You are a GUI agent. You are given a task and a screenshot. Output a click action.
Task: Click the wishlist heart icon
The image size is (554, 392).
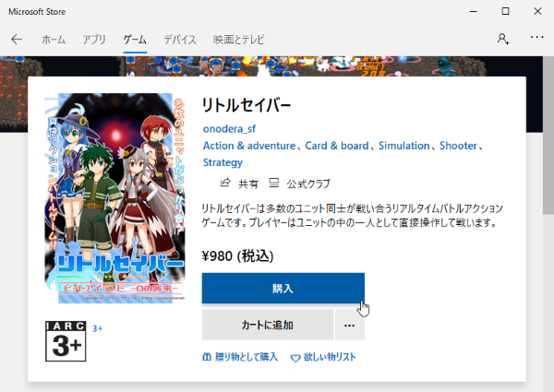tap(295, 358)
